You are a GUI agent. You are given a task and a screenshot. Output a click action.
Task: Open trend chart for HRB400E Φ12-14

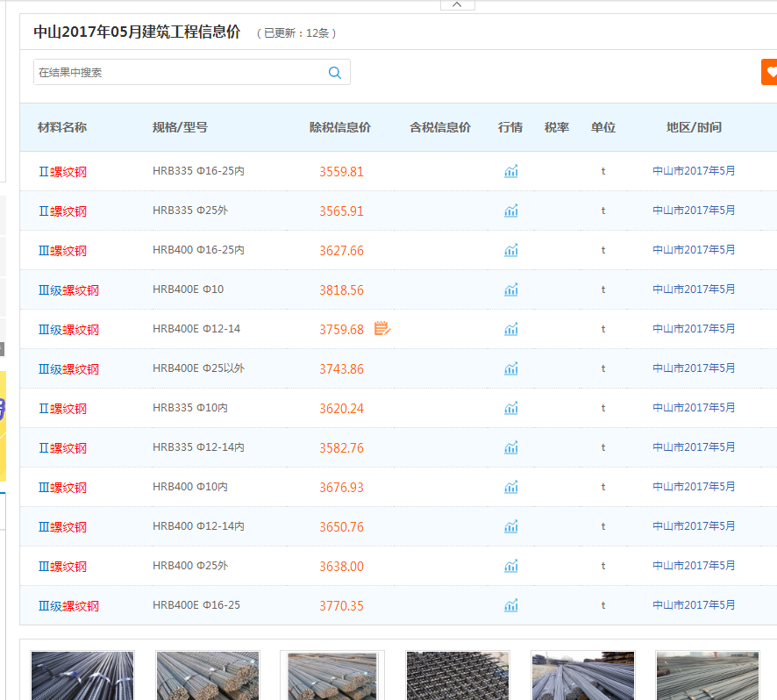point(511,329)
